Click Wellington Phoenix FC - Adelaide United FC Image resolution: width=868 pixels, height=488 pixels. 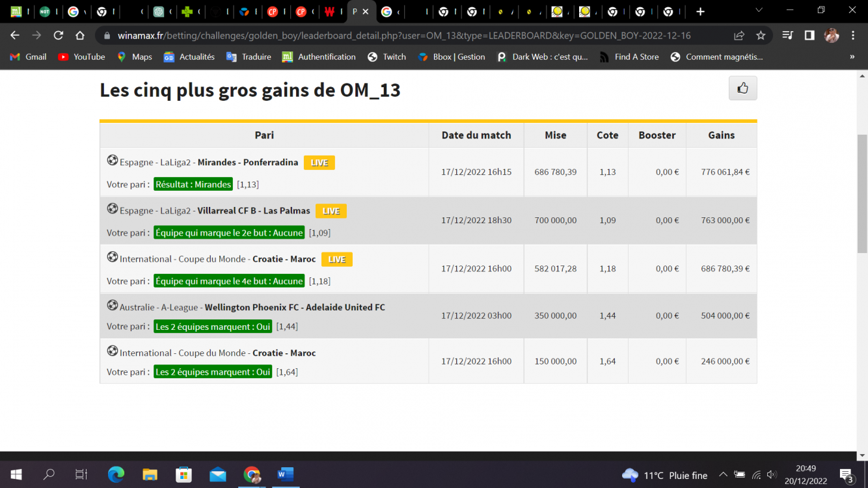(x=295, y=307)
